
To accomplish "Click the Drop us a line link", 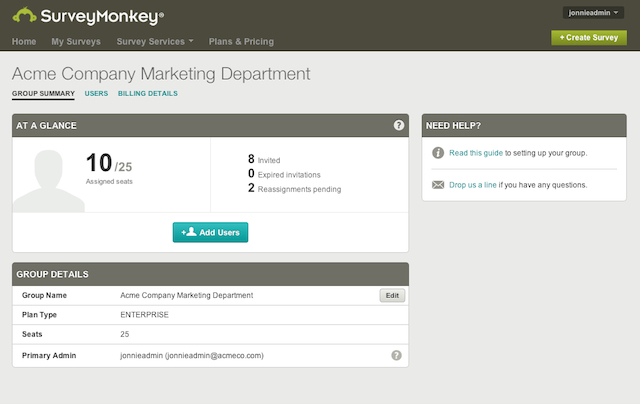I will tap(473, 185).
